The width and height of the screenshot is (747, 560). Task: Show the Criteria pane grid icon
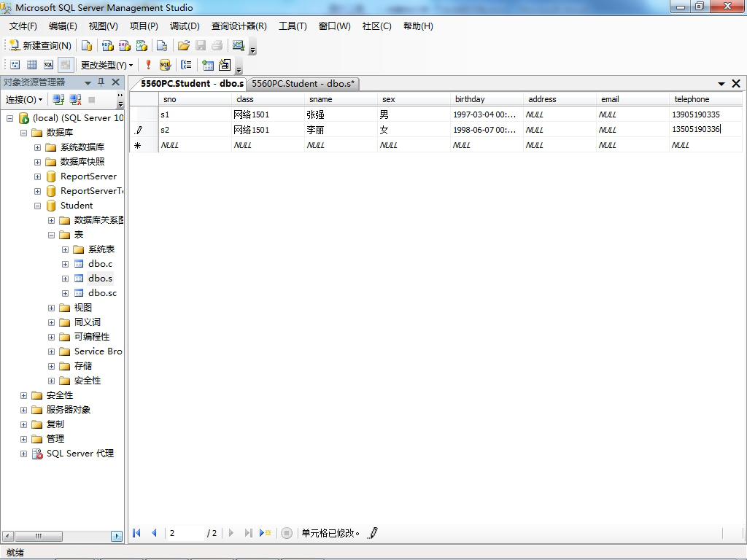[x=32, y=65]
